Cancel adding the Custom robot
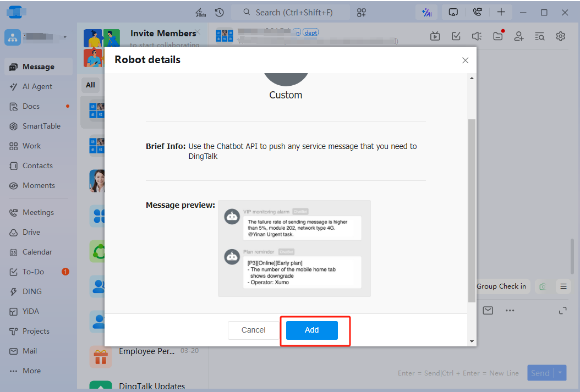Screen dimensions: 580x392 tap(253, 330)
